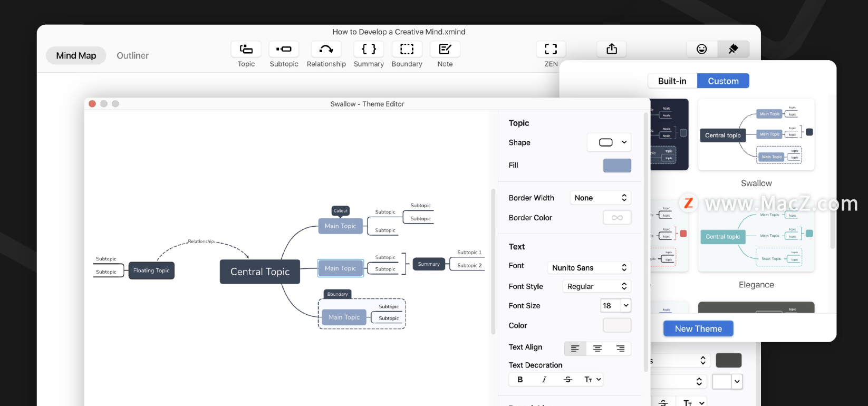Select the Boundary label
This screenshot has height=406, width=868.
click(337, 294)
